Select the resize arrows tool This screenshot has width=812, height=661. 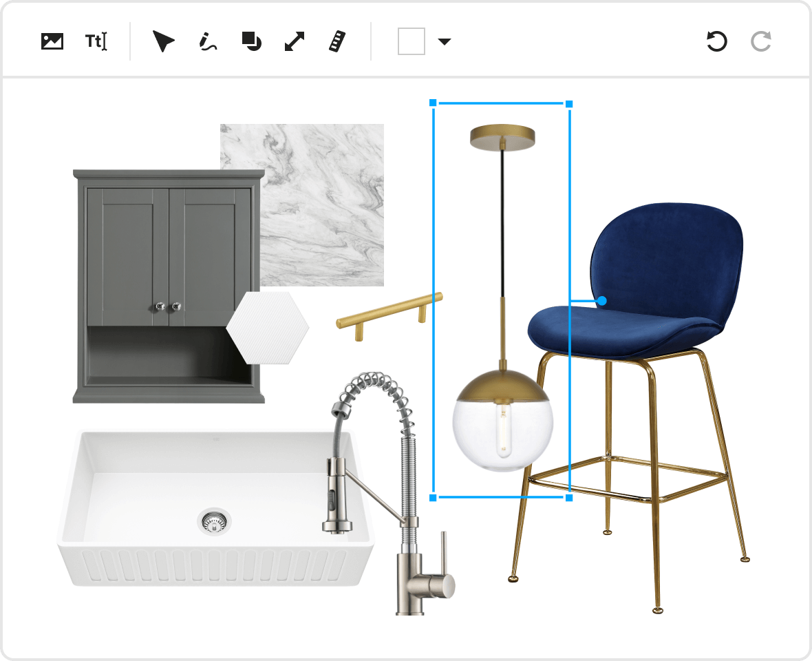(293, 41)
